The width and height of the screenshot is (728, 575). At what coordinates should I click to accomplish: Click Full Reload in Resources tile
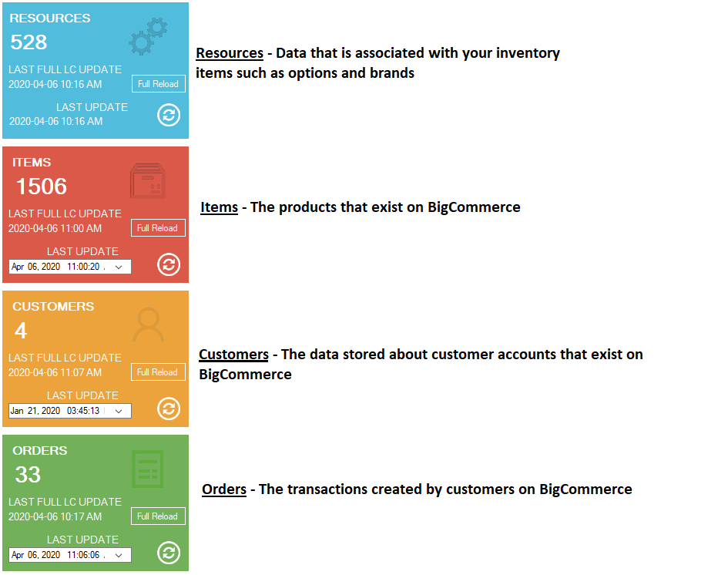pos(159,84)
